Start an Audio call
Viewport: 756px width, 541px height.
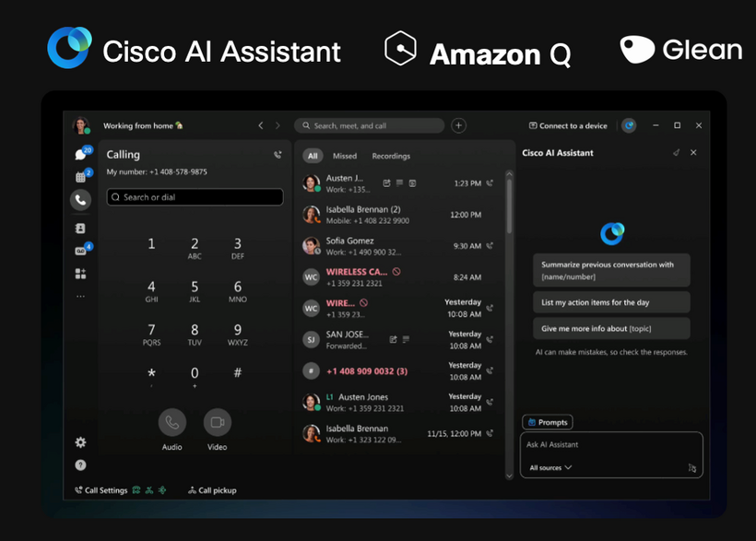coord(172,422)
